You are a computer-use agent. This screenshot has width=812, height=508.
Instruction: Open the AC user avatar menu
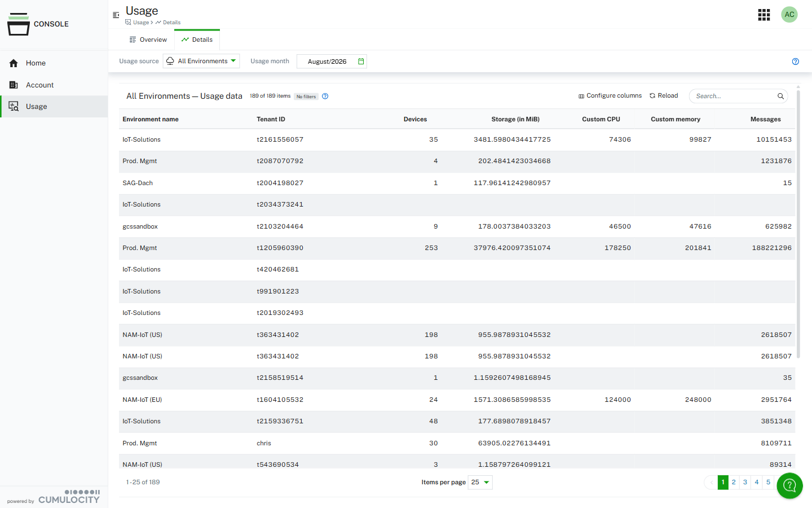click(x=789, y=15)
